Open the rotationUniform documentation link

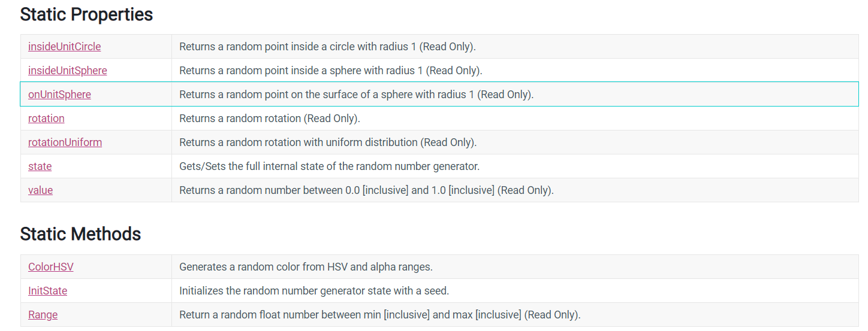[65, 142]
